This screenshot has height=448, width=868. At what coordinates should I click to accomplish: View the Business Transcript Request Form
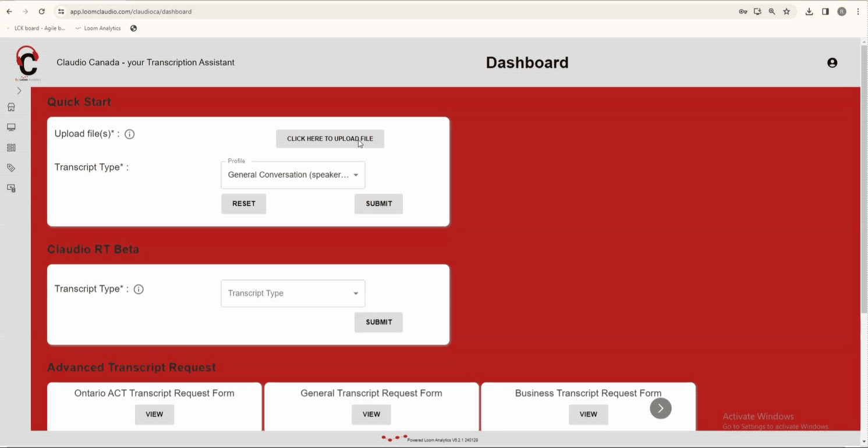point(588,414)
